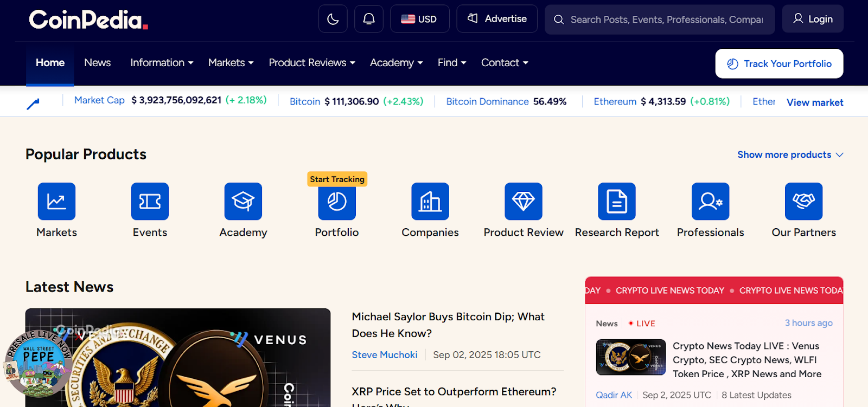868x407 pixels.
Task: Toggle dark mode with the moon icon
Action: tap(333, 19)
